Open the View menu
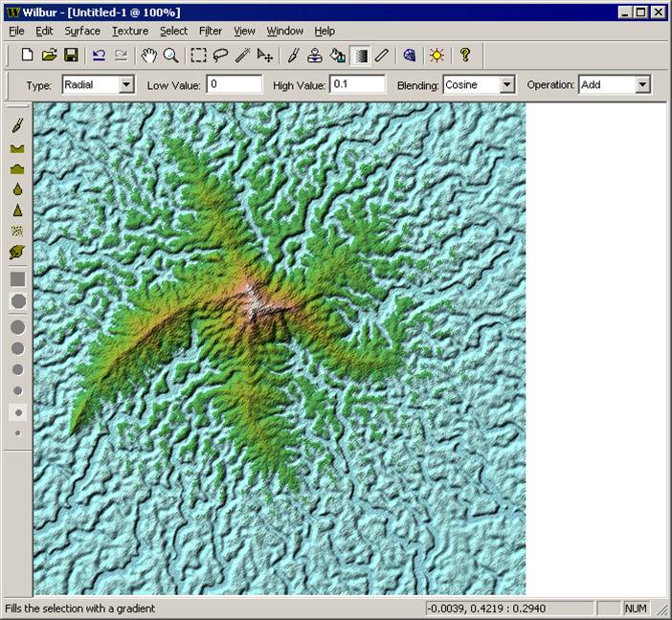This screenshot has width=672, height=620. (x=244, y=31)
